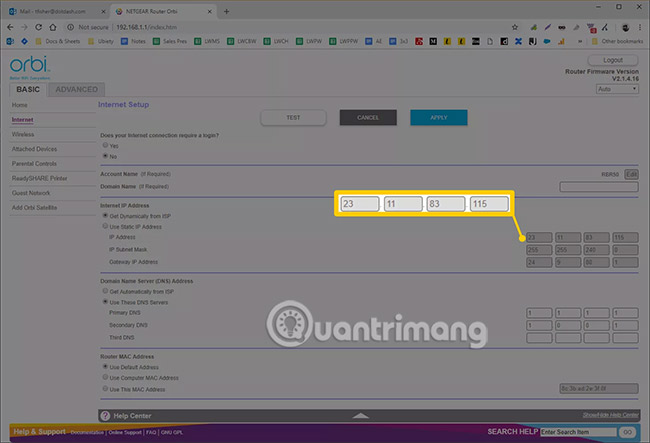
Task: Choose Use Computer MAC Address
Action: pos(105,378)
